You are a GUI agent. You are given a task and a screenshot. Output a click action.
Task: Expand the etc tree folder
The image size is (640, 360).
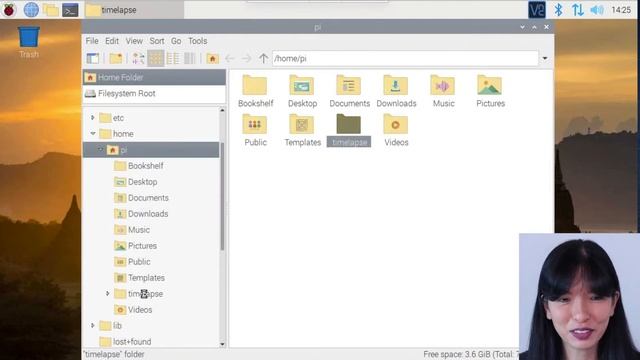93,118
